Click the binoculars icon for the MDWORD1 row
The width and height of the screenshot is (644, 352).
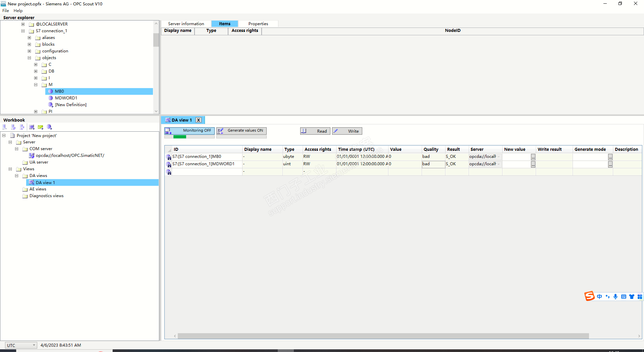point(169,164)
